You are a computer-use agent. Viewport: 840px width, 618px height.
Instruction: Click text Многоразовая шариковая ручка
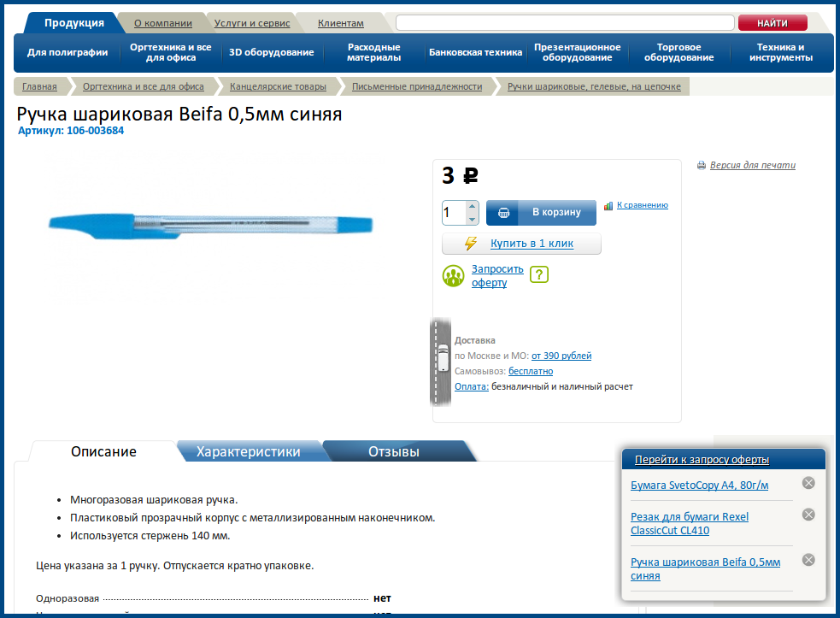[x=154, y=500]
